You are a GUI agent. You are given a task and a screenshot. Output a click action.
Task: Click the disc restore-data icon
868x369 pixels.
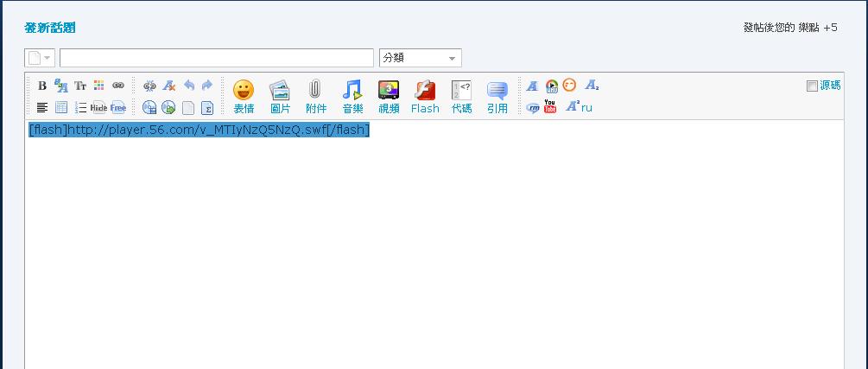[168, 107]
